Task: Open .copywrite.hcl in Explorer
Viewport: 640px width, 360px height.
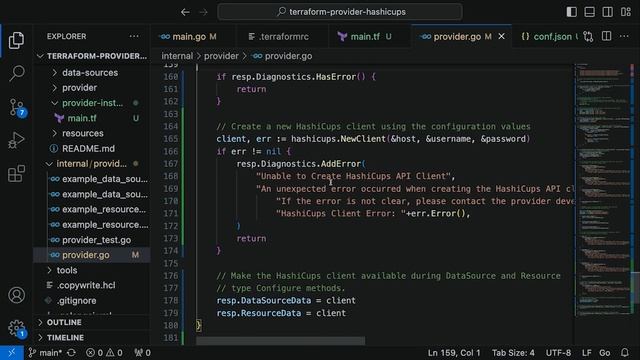Action: (92, 285)
